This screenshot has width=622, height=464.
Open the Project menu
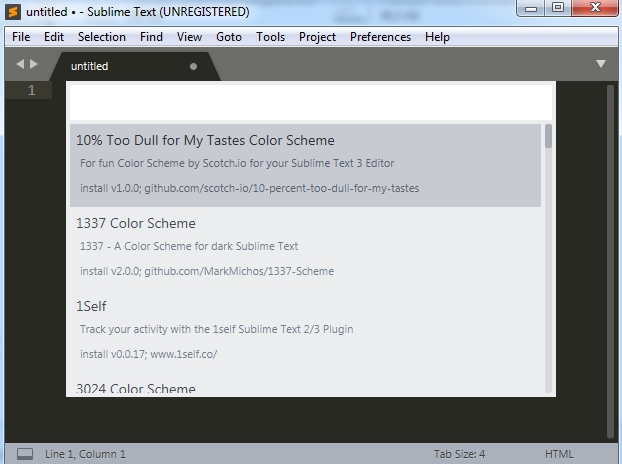coord(317,37)
